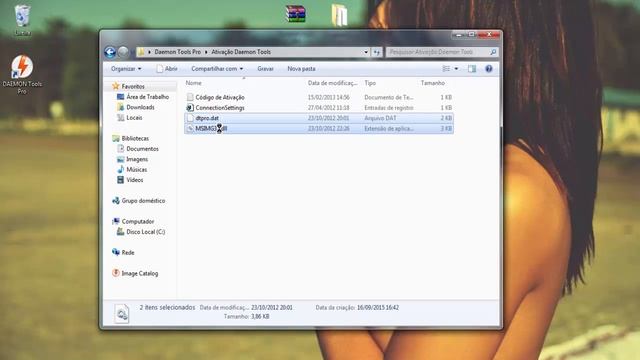Viewport: 640px width, 360px height.
Task: Open the Recycle Bin desktop icon
Action: point(22,20)
